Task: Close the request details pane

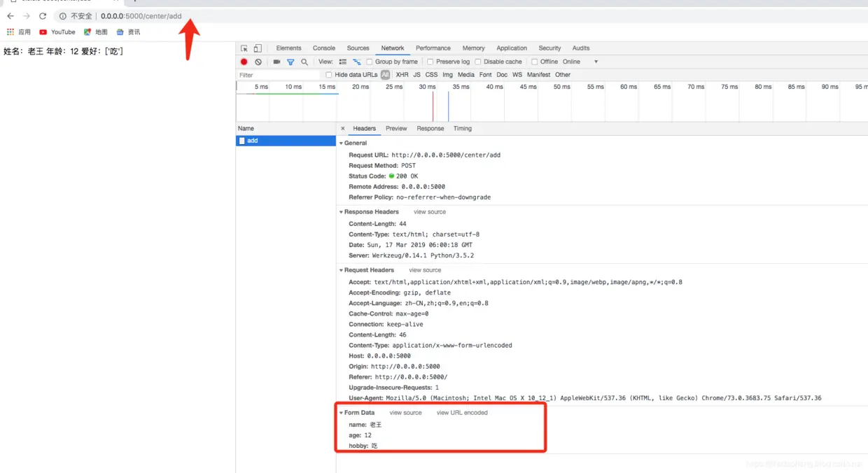Action: tap(343, 129)
